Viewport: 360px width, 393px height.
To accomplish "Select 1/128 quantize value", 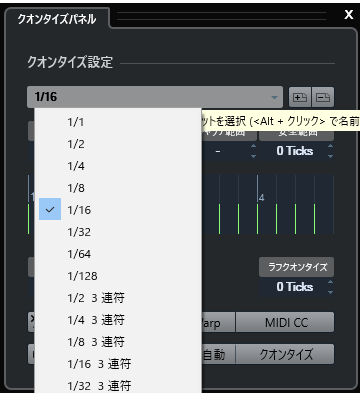I will click(x=118, y=276).
